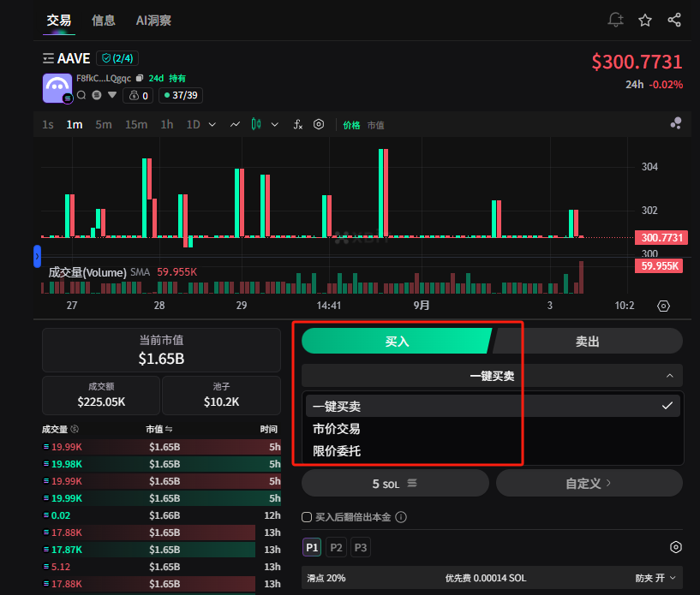Favorite AAVE with the star icon

[645, 20]
